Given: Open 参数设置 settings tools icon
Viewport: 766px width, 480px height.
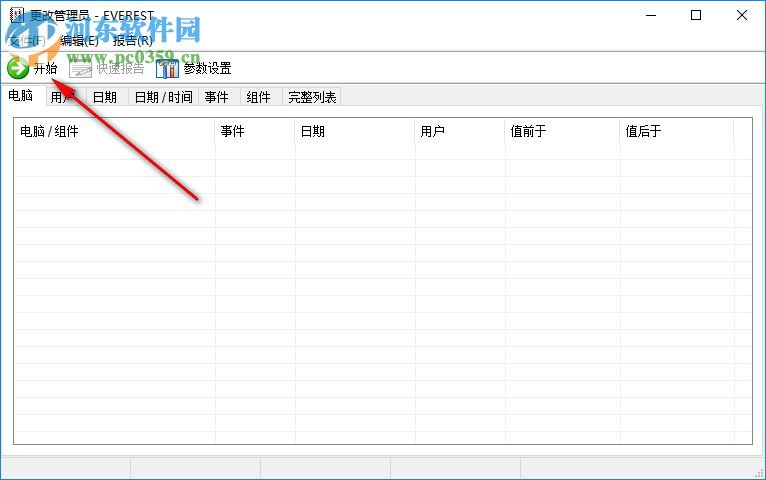Looking at the screenshot, I should point(168,69).
